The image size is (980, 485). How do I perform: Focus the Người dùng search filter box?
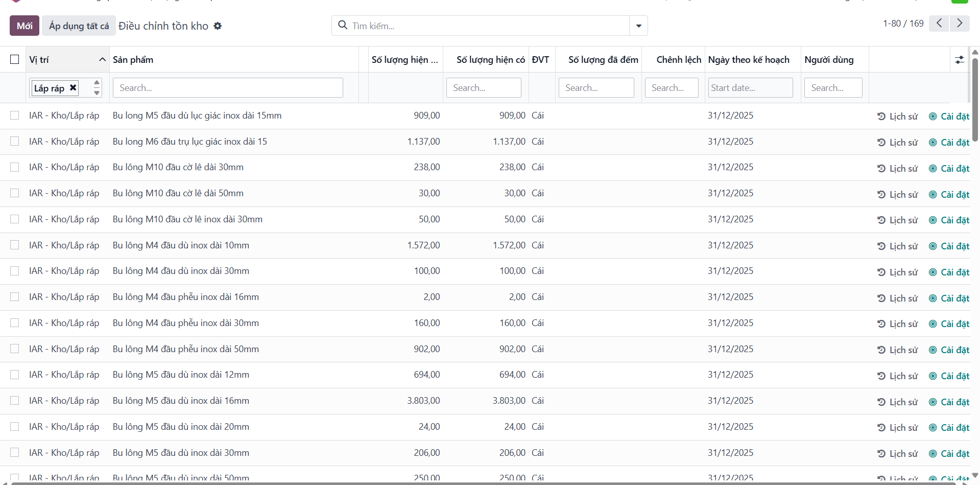[833, 87]
